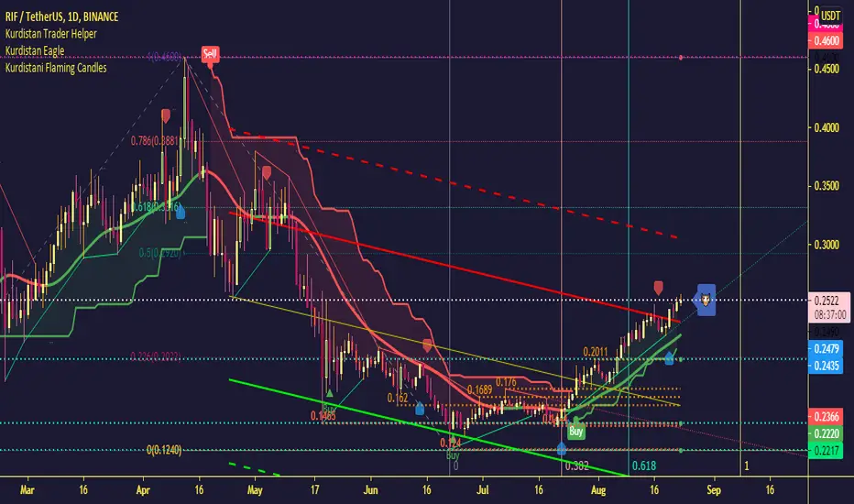Click the red marker above the early May candles
The height and width of the screenshot is (504, 854).
(267, 173)
